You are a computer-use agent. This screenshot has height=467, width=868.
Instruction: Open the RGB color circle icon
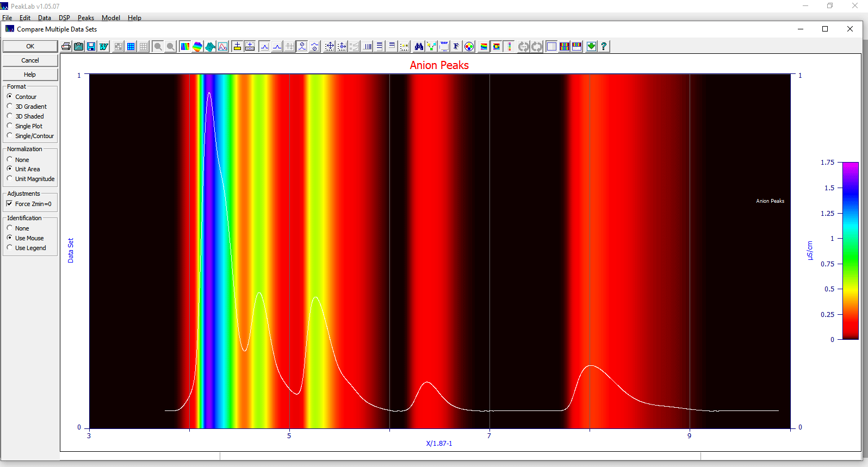[469, 46]
